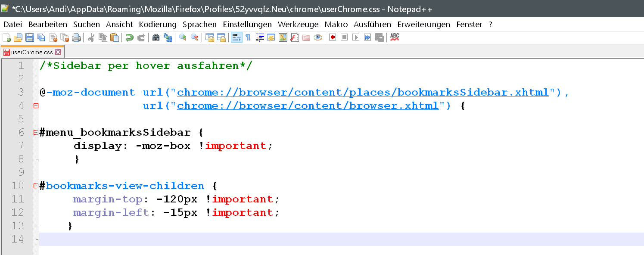Open the Datei menu
Viewport: 644px width, 255px height.
(12, 25)
